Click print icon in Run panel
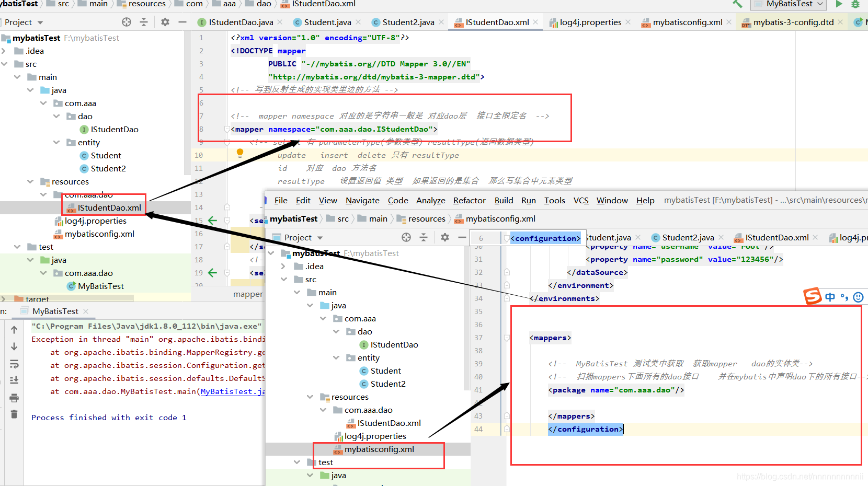This screenshot has width=868, height=486. 14,398
